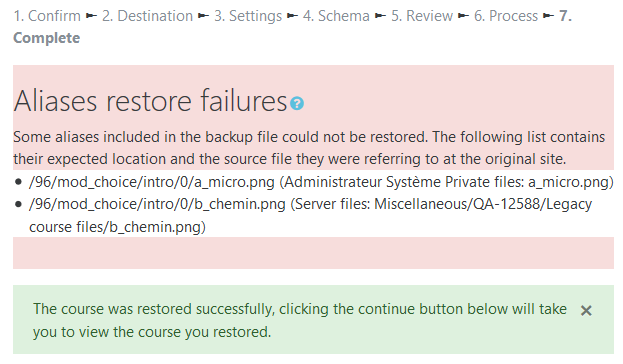Click arrow separator between Confirm and Destination
The image size is (623, 364).
click(91, 16)
